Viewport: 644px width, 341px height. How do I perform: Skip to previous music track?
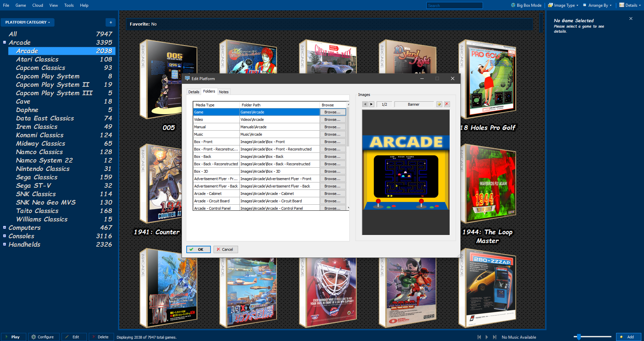coord(479,337)
